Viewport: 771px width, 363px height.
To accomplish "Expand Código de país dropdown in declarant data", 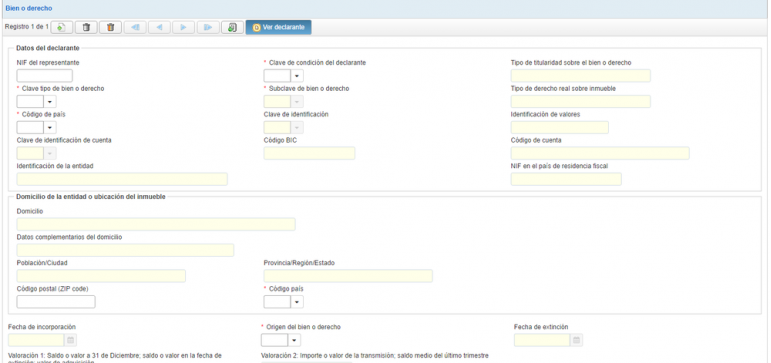I will (50, 127).
